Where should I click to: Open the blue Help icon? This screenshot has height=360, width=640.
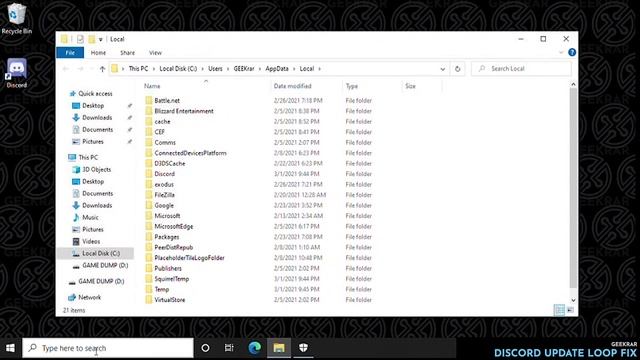572,52
